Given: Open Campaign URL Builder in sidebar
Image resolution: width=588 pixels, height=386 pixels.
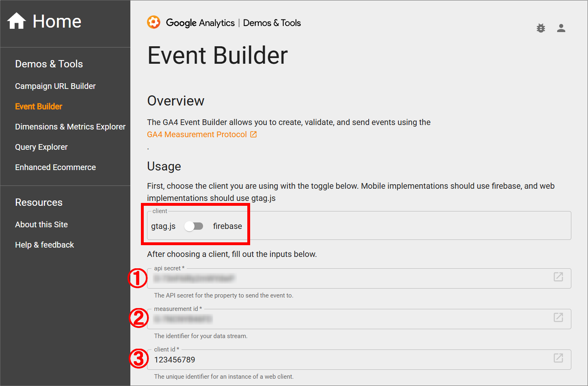Looking at the screenshot, I should (55, 86).
